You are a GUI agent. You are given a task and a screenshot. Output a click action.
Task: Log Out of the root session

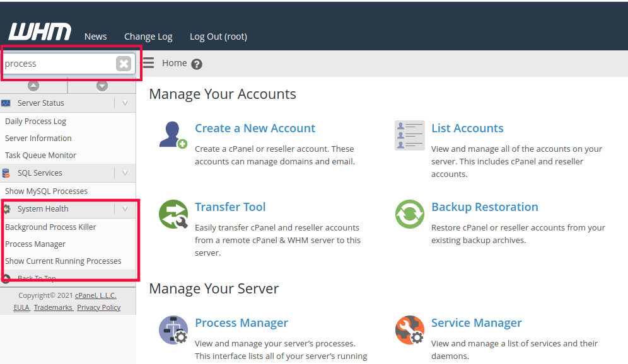[x=218, y=37]
